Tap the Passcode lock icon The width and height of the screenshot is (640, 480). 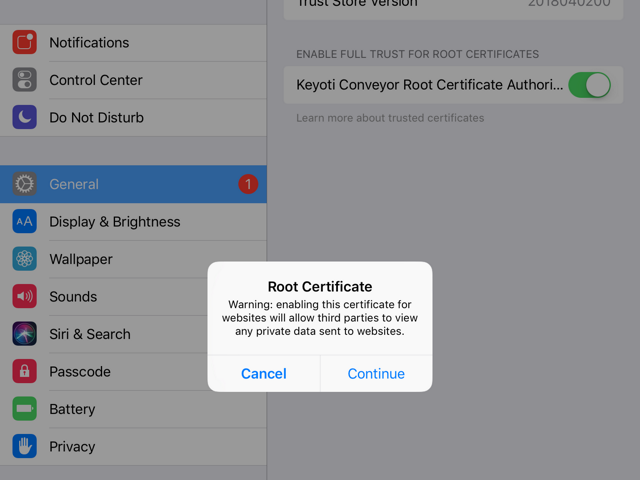point(24,371)
